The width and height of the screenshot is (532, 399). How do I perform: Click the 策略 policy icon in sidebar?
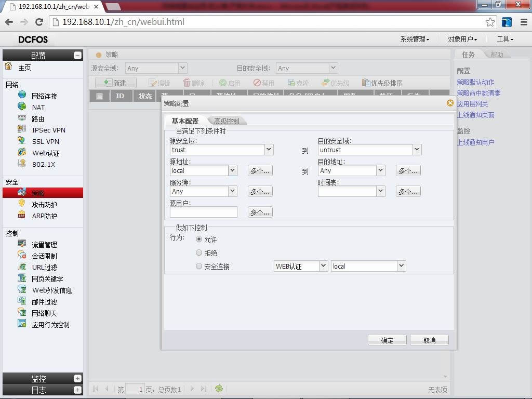22,192
